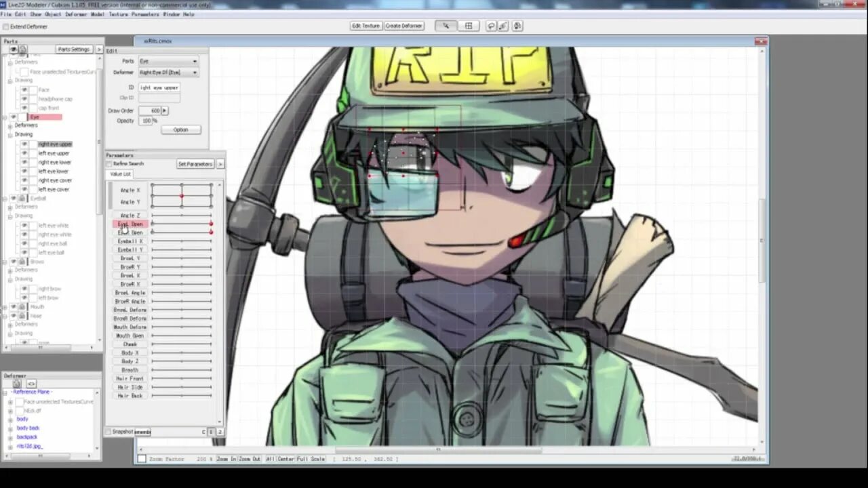Click the Mouth Open slider track
The height and width of the screenshot is (488, 868).
pos(182,335)
